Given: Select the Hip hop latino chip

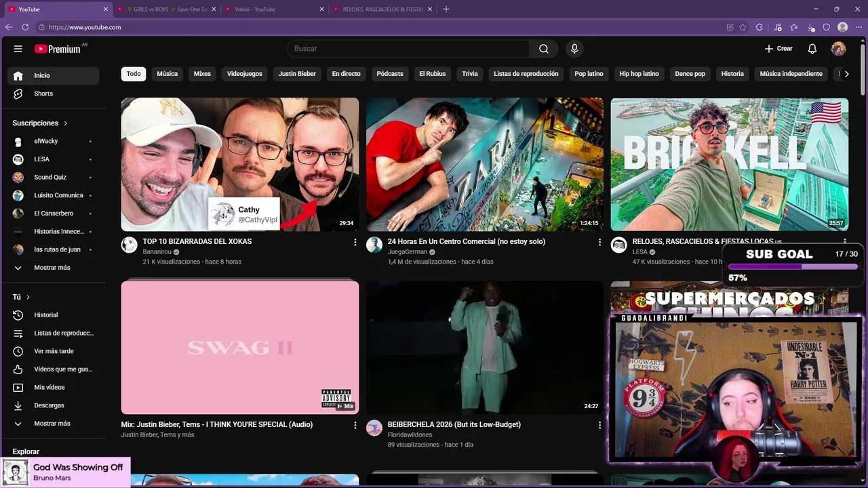Looking at the screenshot, I should point(639,74).
